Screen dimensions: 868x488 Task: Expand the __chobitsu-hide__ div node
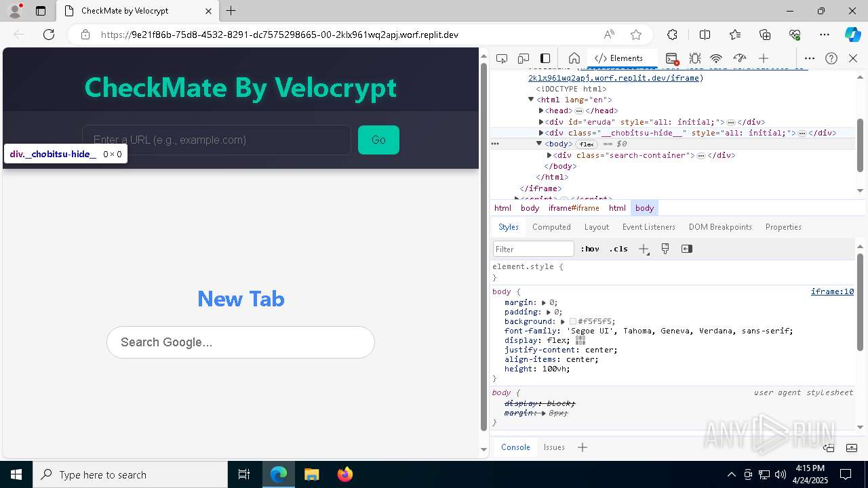click(x=541, y=133)
